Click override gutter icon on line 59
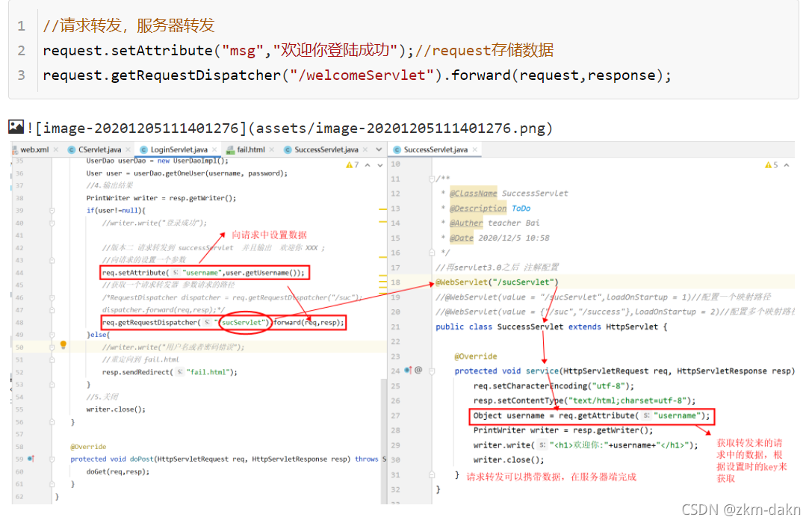This screenshot has height=523, width=812. point(31,459)
